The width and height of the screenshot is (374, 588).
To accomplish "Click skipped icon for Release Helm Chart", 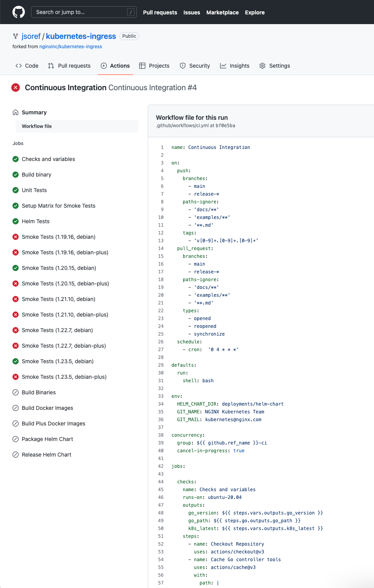I will click(x=16, y=455).
